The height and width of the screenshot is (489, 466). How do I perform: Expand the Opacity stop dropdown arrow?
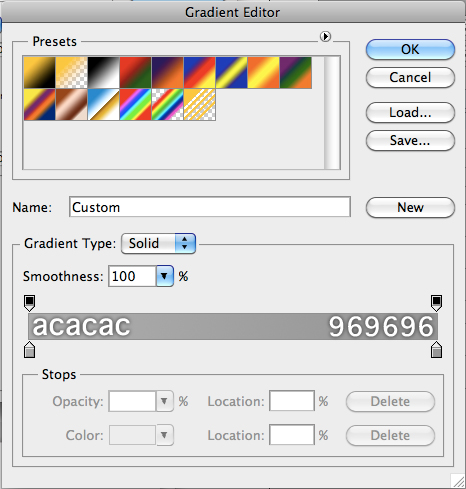[164, 401]
